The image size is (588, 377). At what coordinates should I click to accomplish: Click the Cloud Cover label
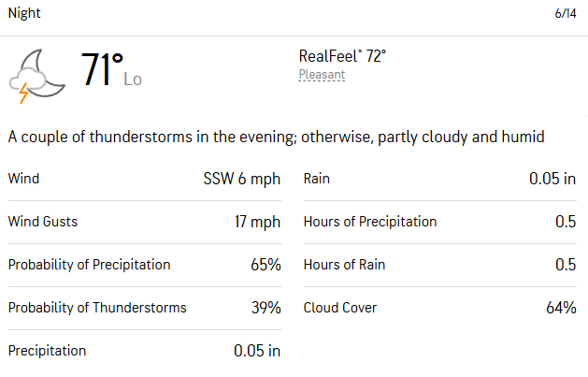coord(340,308)
